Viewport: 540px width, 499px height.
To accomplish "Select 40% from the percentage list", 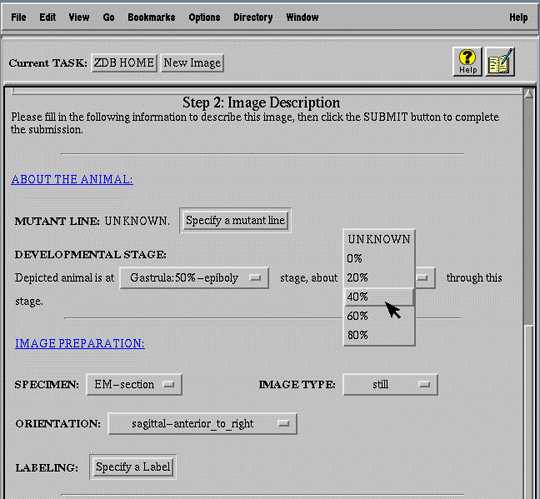I will (x=379, y=297).
